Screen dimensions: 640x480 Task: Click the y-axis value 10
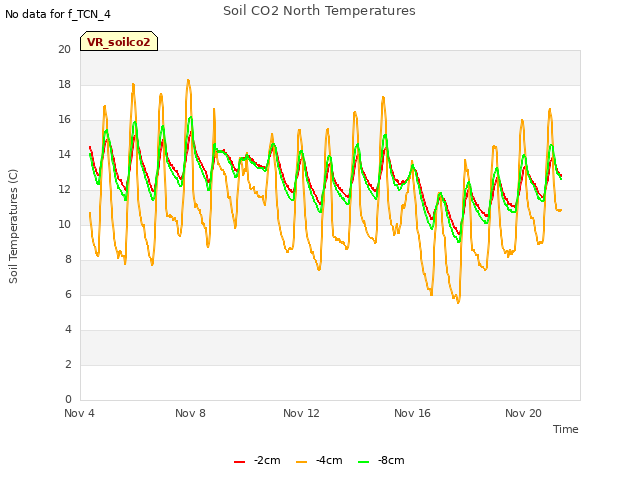pos(64,224)
